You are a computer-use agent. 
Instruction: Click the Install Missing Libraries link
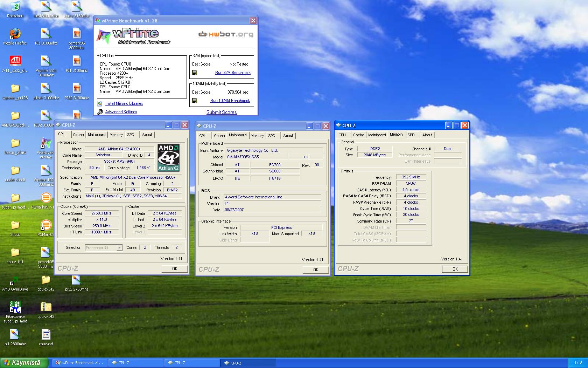click(124, 103)
